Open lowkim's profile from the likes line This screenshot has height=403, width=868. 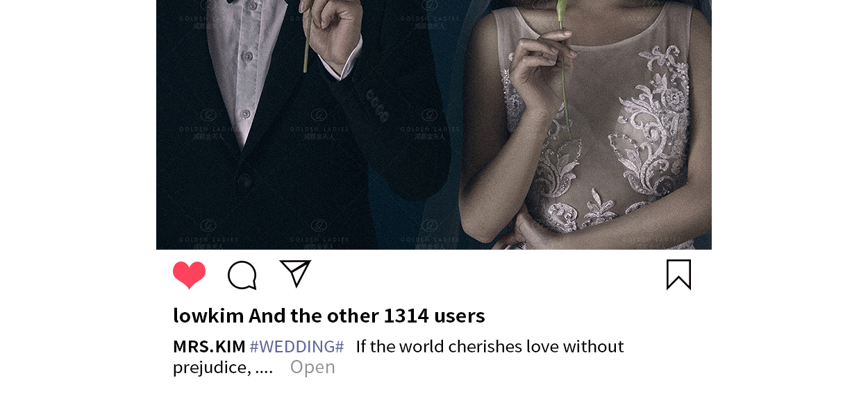(208, 316)
